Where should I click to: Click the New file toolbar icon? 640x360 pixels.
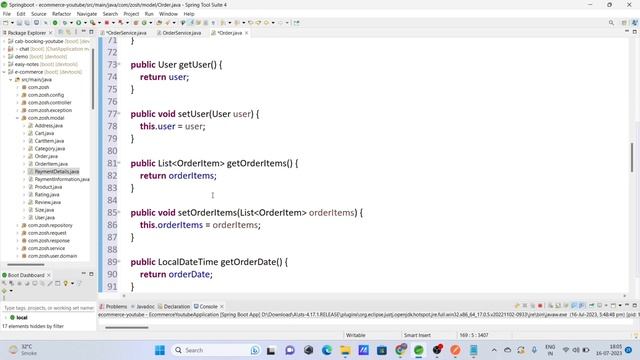coord(6,23)
